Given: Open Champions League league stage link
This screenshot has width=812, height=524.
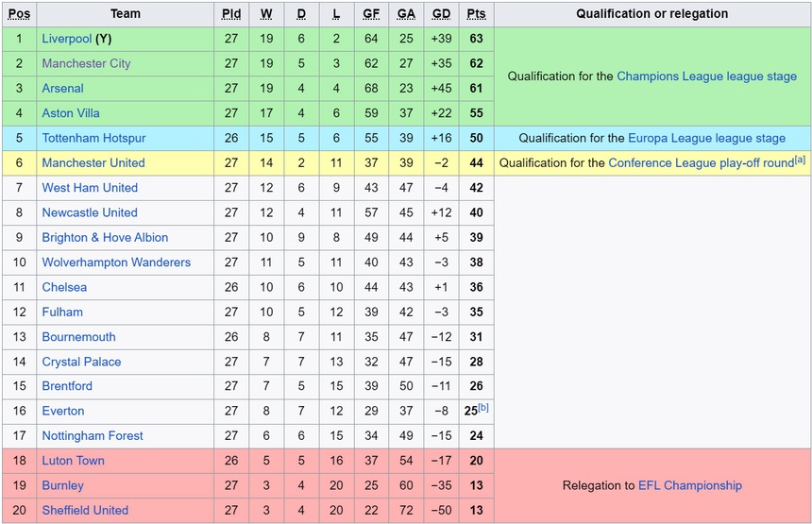Looking at the screenshot, I should click(x=706, y=76).
